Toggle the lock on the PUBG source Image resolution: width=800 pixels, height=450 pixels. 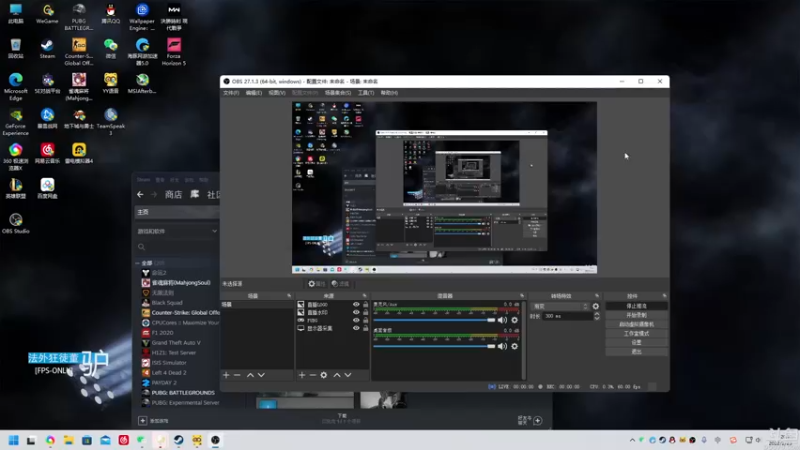point(365,320)
